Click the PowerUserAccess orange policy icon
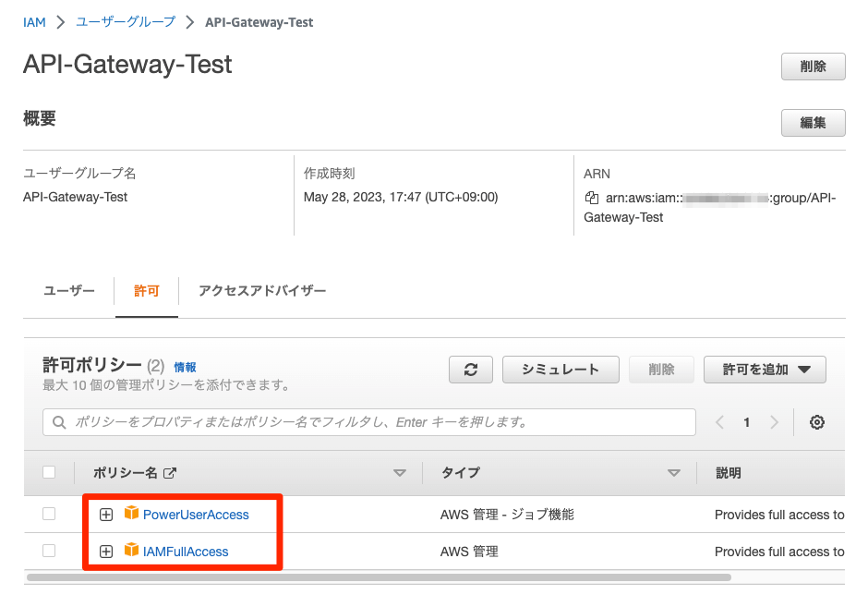 pyautogui.click(x=131, y=514)
